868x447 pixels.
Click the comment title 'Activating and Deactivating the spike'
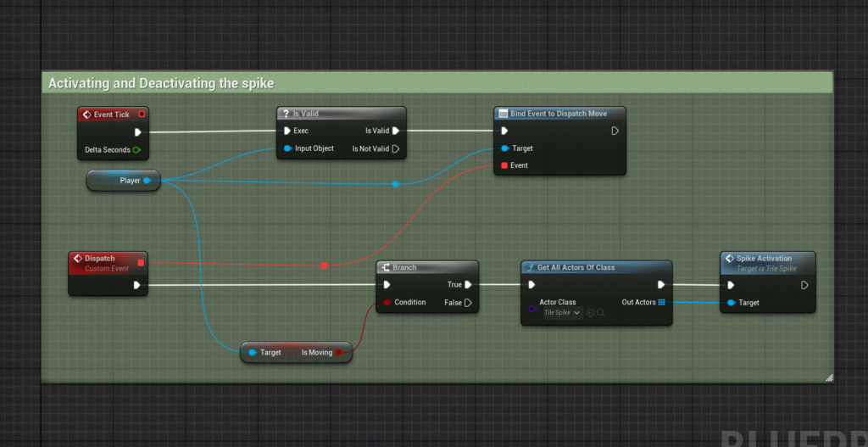click(x=161, y=84)
